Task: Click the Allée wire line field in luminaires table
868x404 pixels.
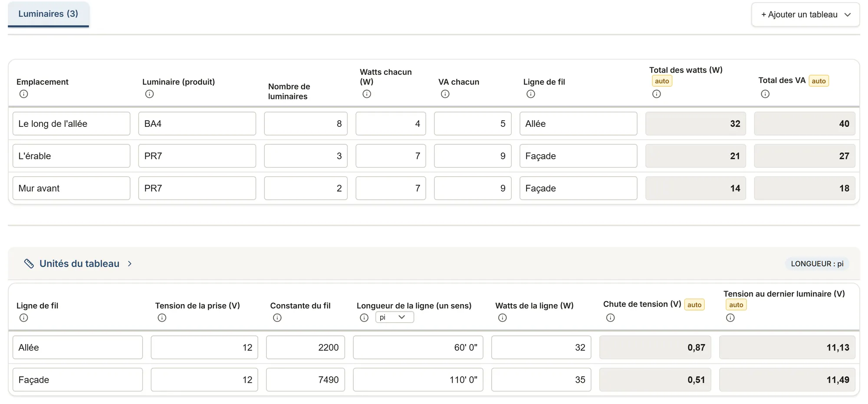Action: coord(579,124)
